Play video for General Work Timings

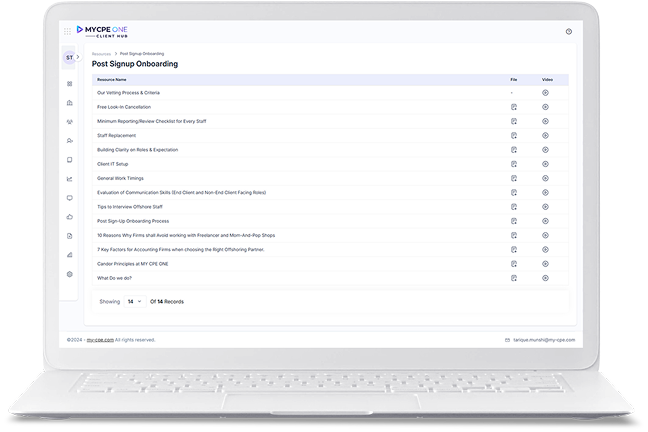coord(545,177)
